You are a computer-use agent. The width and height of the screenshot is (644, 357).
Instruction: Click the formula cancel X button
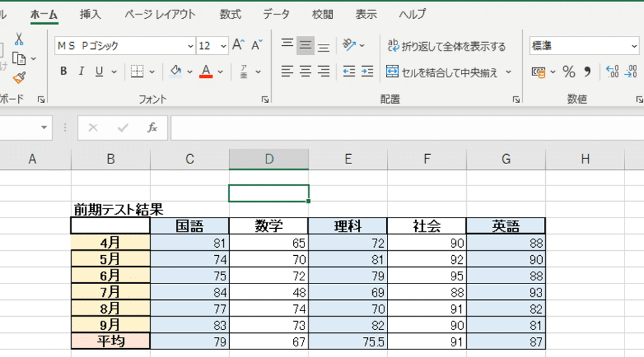93,128
